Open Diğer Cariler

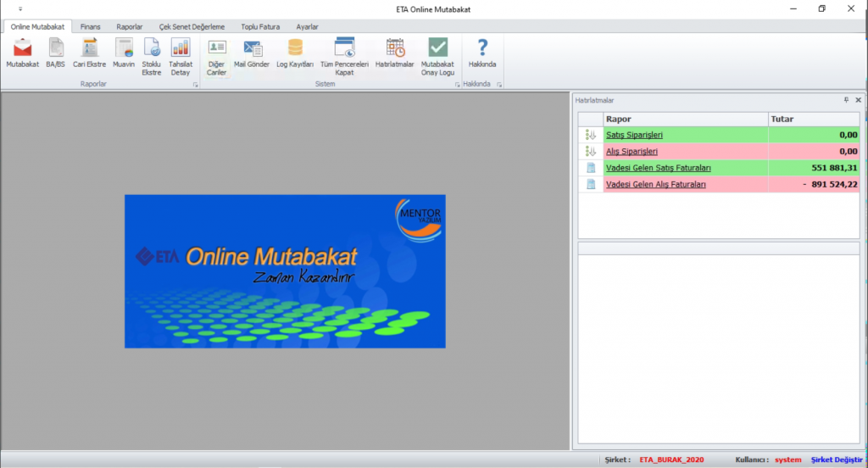(x=216, y=57)
